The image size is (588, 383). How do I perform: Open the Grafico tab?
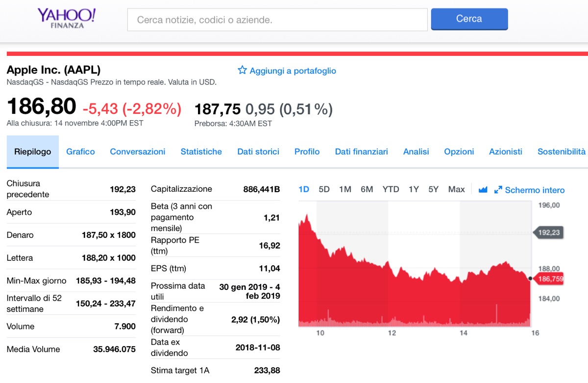(x=80, y=152)
